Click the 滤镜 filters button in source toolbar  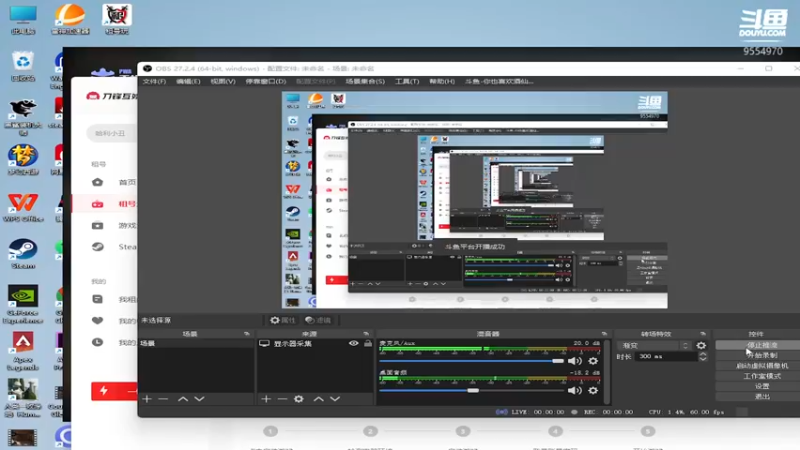317,320
